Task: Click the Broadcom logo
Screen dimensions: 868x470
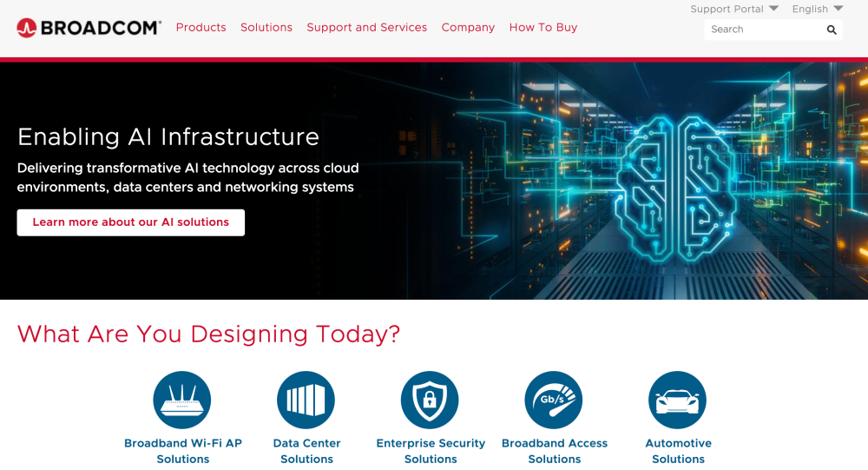Action: [x=89, y=28]
